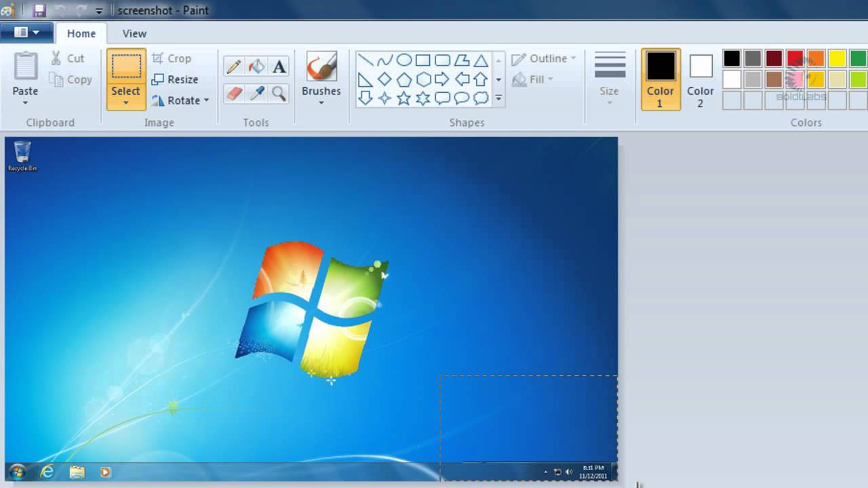Activate the Color 1 foreground box
Screen dimensions: 868x488
[660, 79]
